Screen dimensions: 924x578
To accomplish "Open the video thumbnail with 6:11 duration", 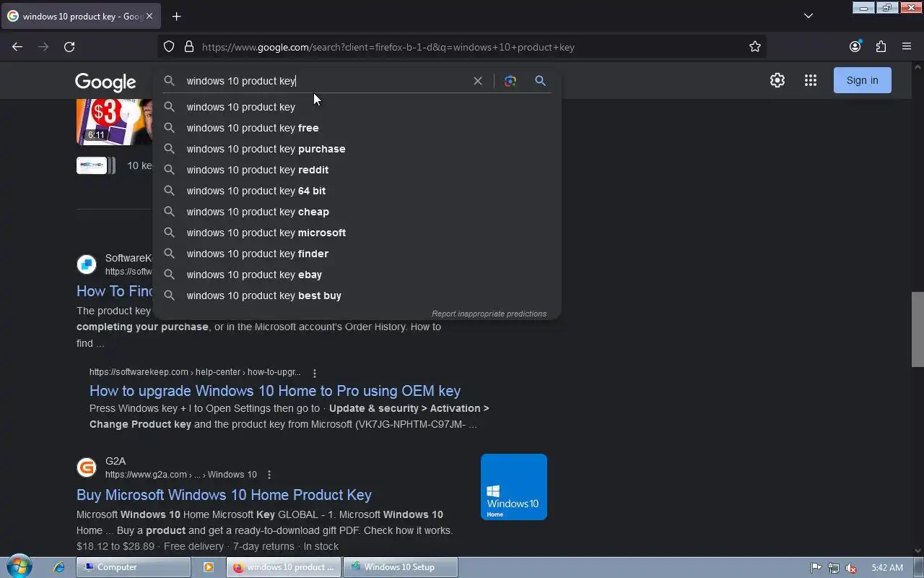I will click(114, 122).
